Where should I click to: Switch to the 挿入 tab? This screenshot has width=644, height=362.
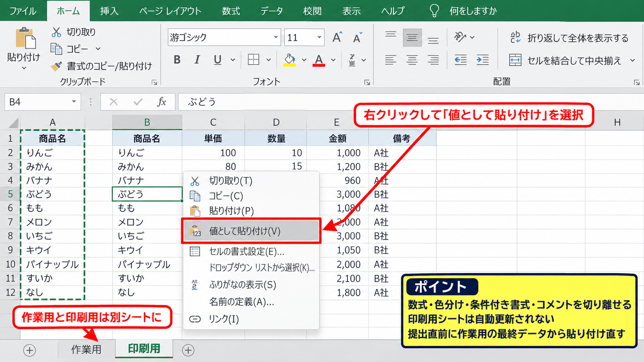(109, 11)
